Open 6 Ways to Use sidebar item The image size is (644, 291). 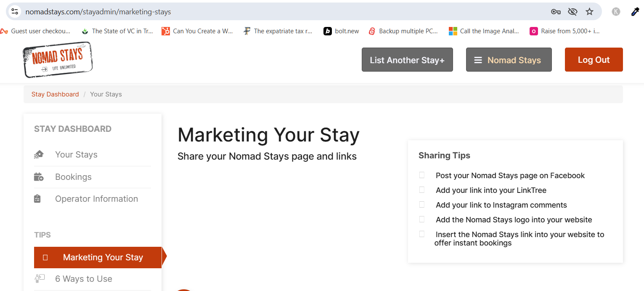tap(83, 279)
